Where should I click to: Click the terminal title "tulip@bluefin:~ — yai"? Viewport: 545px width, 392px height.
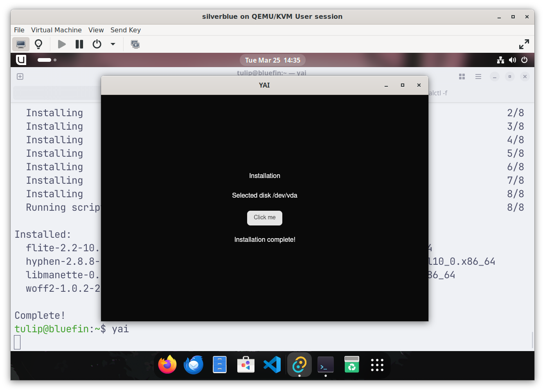click(272, 73)
